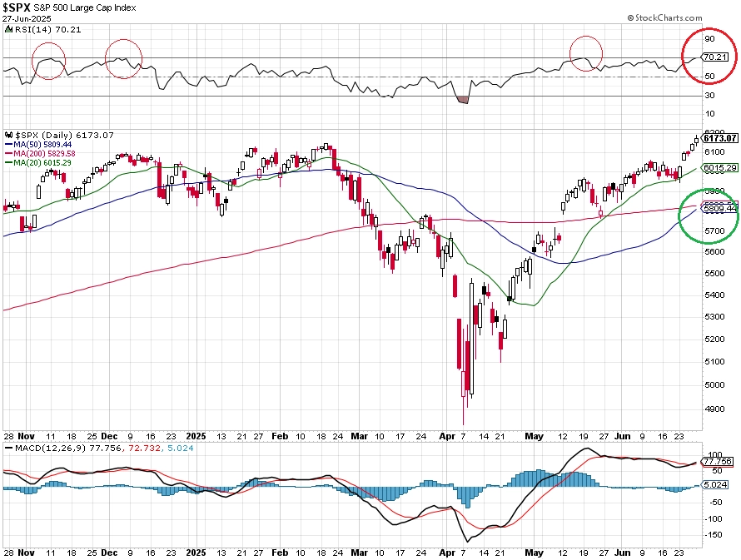The image size is (741, 560).
Task: Click the copyright symbol beside StockCharts.com
Action: [630, 18]
